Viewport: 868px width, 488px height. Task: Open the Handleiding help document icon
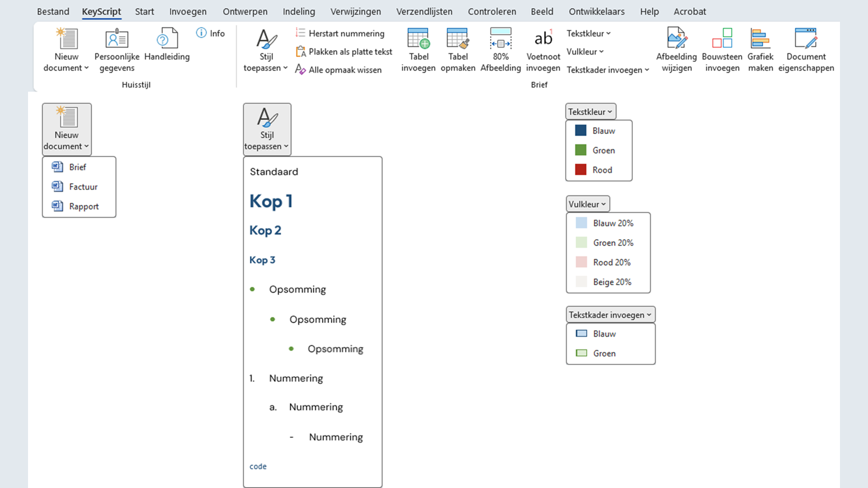pyautogui.click(x=167, y=39)
